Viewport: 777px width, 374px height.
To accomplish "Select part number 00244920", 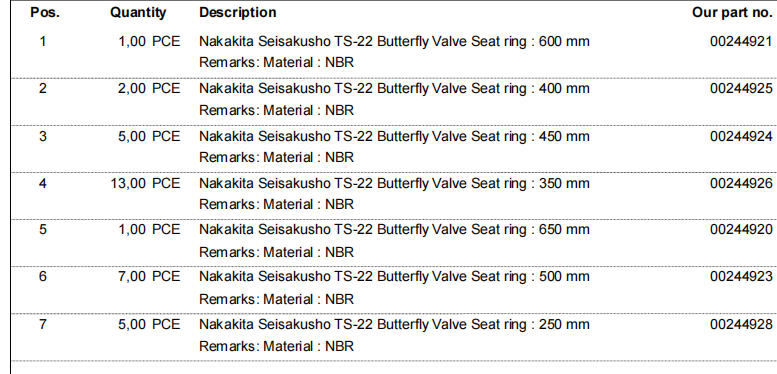I will pos(741,229).
